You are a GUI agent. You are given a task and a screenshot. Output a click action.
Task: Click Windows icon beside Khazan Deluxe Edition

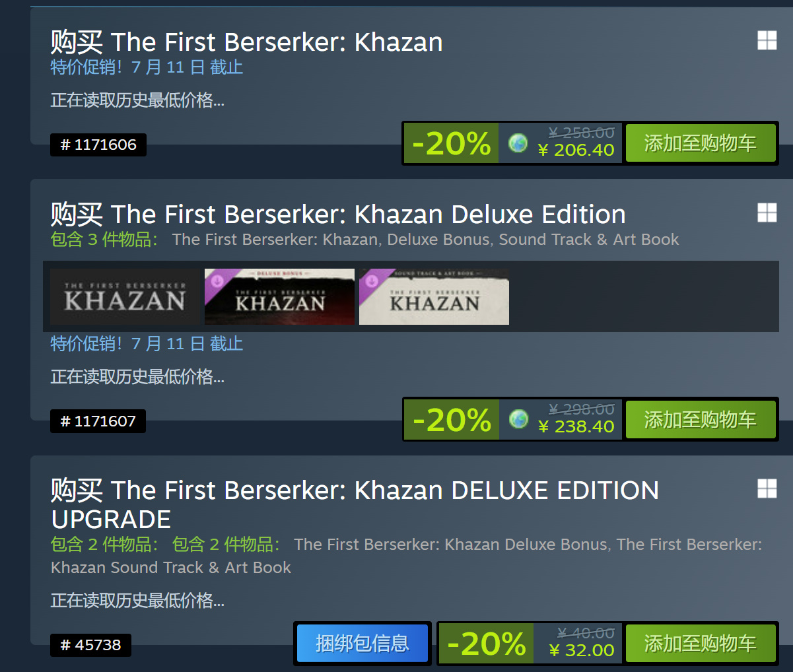tap(767, 213)
